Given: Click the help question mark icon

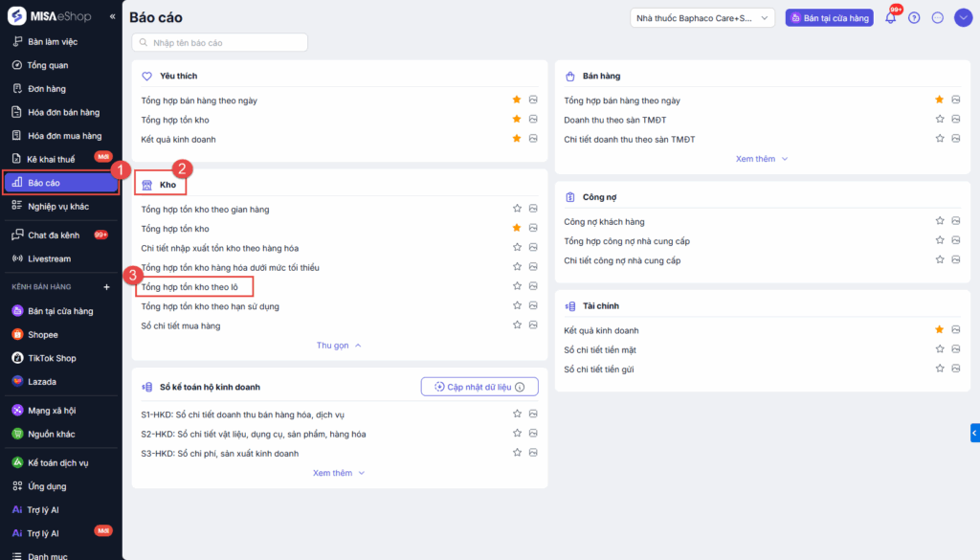Looking at the screenshot, I should [x=914, y=18].
